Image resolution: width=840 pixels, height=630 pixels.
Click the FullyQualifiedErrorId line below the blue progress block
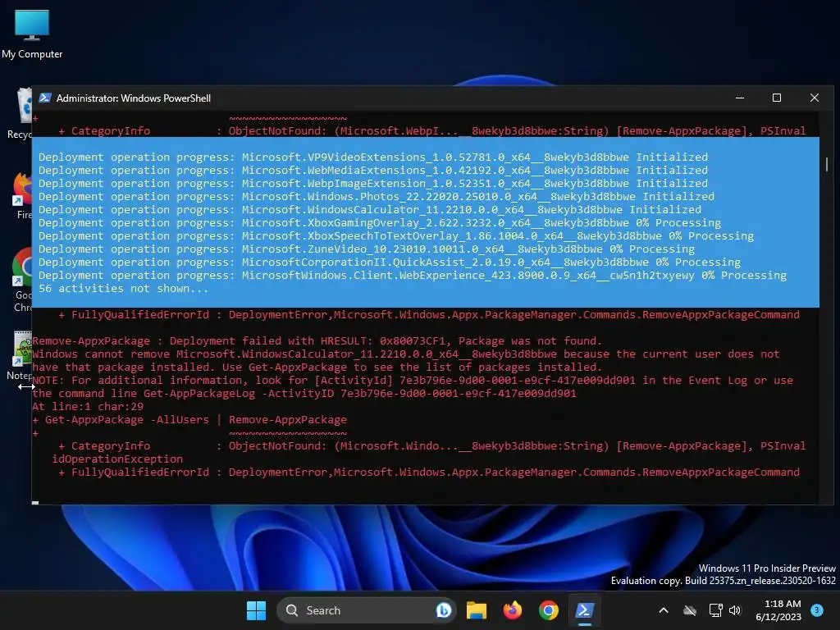pyautogui.click(x=428, y=314)
